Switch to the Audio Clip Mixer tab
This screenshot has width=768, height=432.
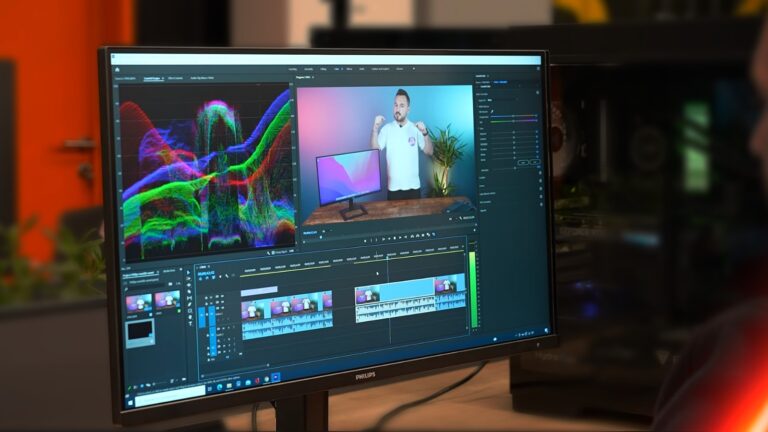(202, 78)
